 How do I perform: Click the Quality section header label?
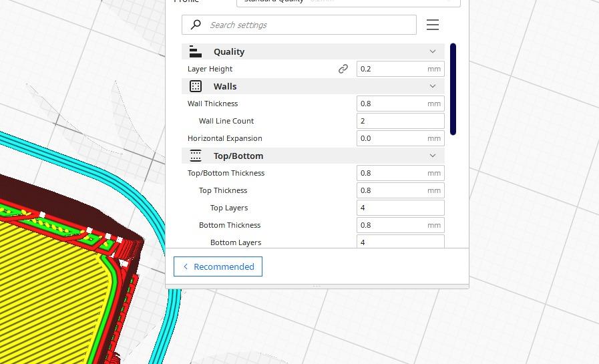[229, 52]
